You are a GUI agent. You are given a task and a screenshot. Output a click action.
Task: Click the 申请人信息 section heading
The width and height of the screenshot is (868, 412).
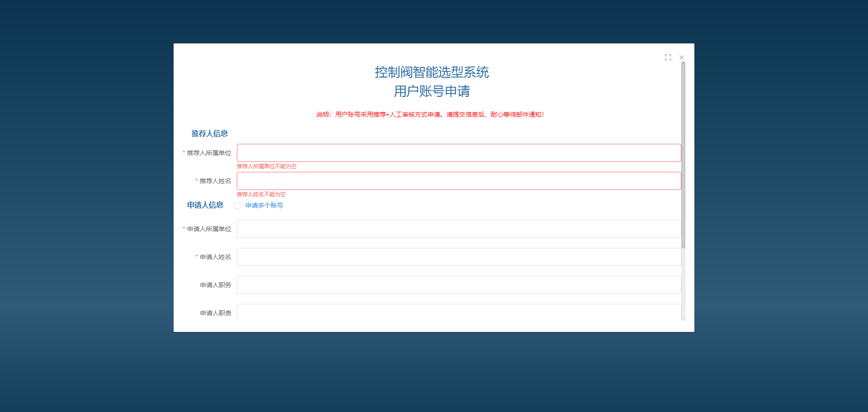coord(205,205)
